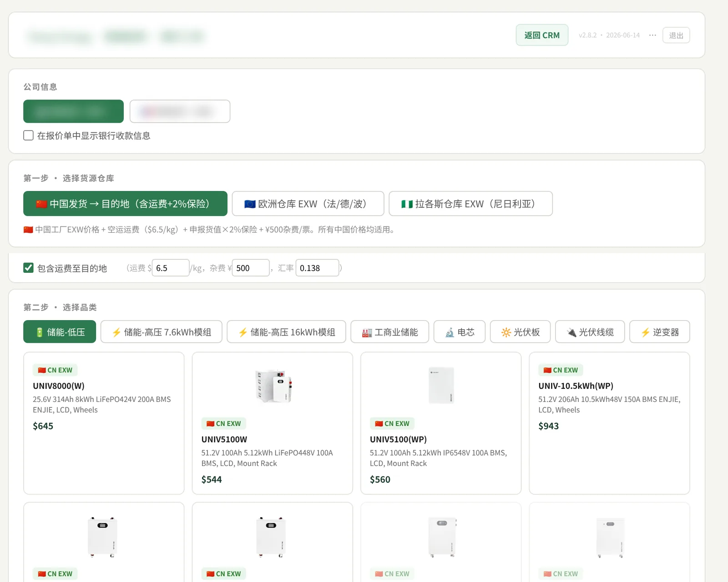Click the $544 price on UNIV5100W
The height and width of the screenshot is (582, 728).
pyautogui.click(x=212, y=480)
